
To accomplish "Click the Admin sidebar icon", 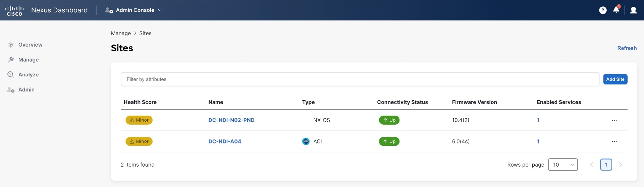I will [11, 90].
